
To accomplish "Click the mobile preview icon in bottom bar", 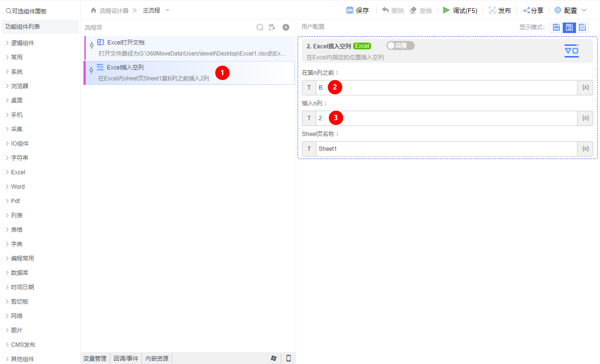I will (288, 358).
